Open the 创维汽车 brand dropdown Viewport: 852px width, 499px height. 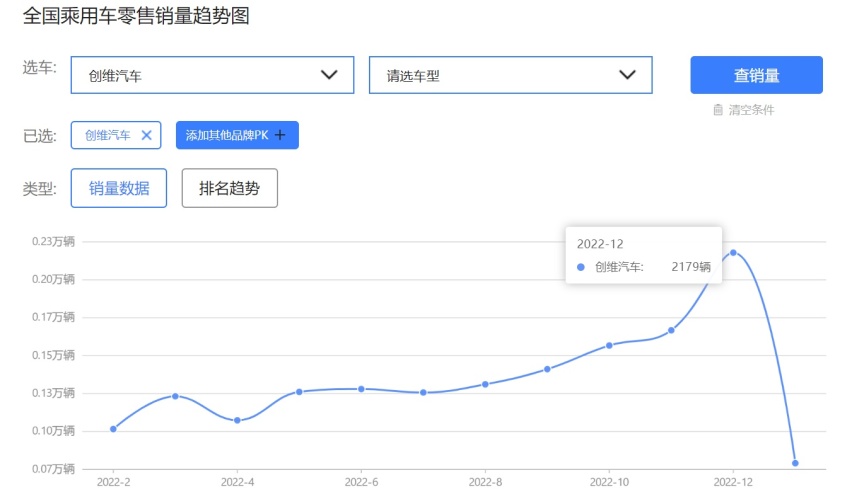(x=212, y=75)
